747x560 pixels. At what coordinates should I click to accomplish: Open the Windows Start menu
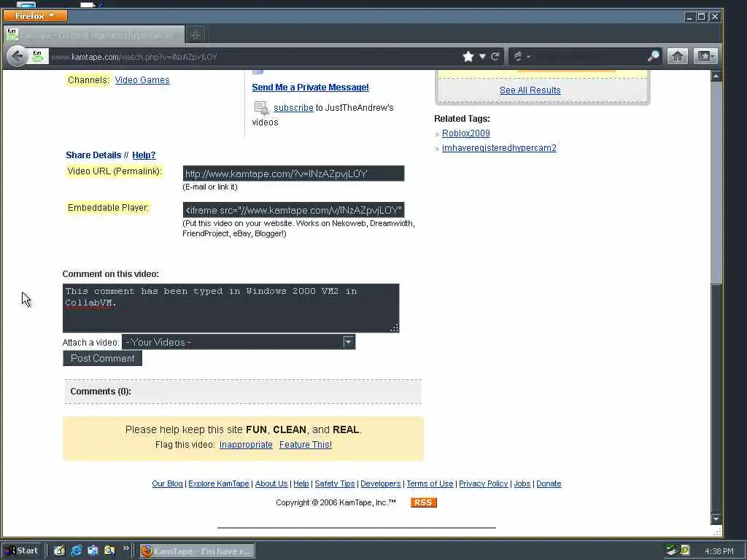[21, 551]
